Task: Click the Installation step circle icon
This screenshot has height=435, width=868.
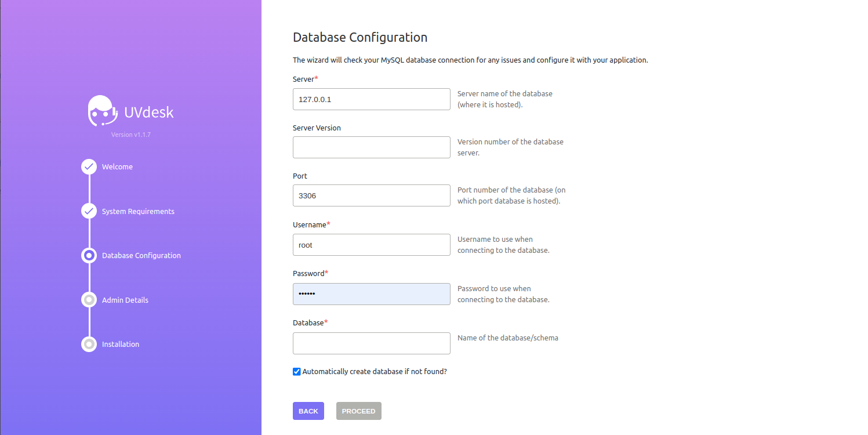Action: click(89, 344)
